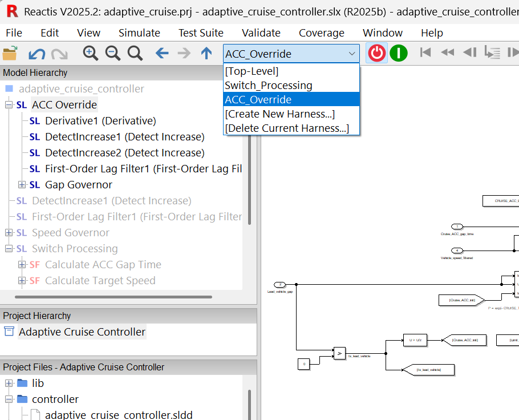
Task: Click the red power-off simulator icon
Action: [376, 52]
